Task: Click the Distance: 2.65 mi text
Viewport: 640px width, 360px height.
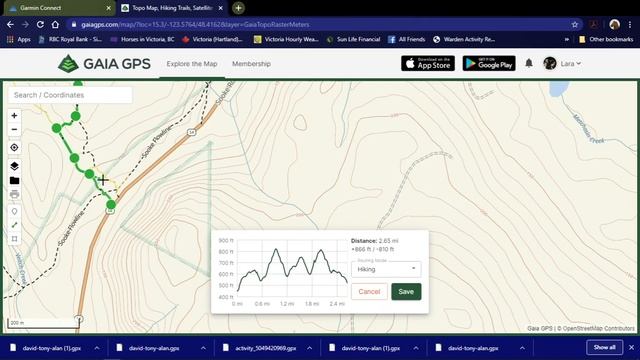Action: [x=374, y=241]
